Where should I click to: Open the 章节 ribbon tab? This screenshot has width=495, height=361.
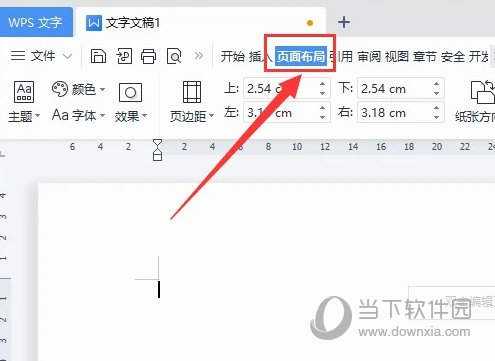(x=425, y=56)
